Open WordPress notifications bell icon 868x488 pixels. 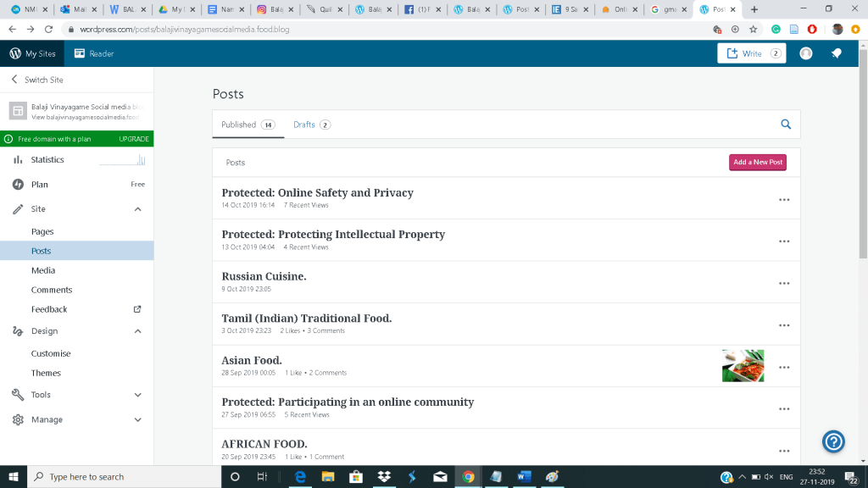[x=836, y=53]
